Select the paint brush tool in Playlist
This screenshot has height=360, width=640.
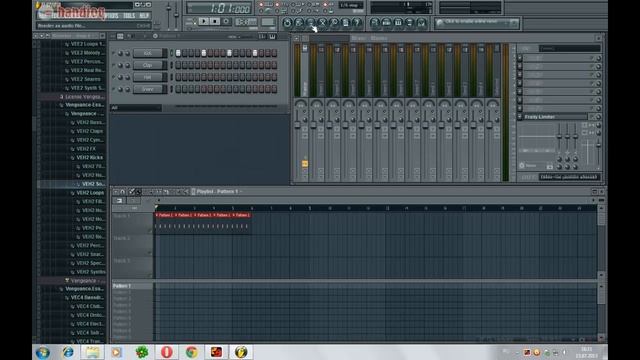pyautogui.click(x=138, y=191)
